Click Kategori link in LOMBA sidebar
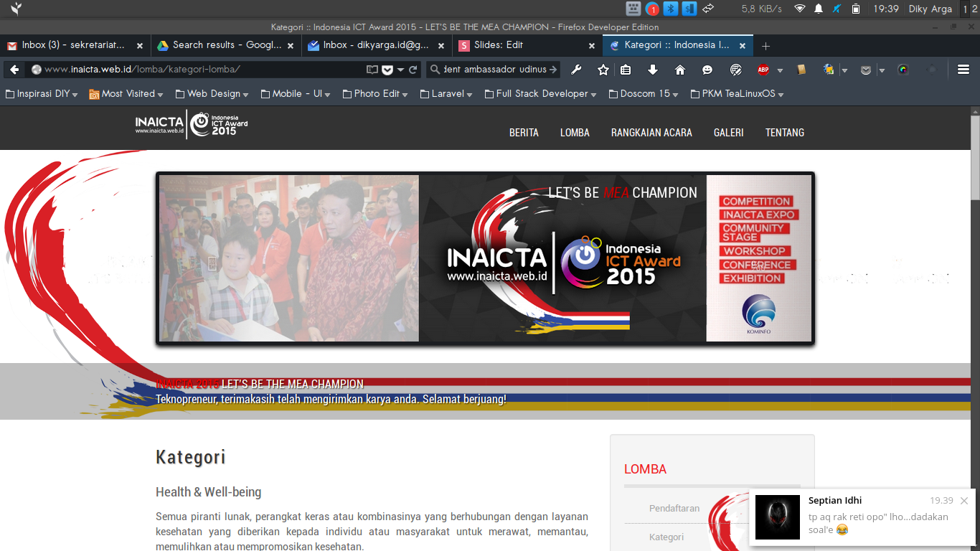 [666, 537]
